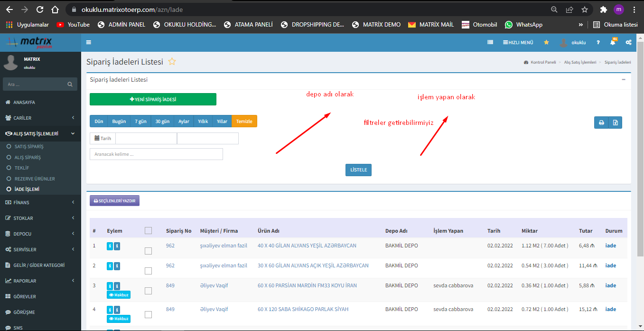This screenshot has width=644, height=331.
Task: Mark page favorite with star beside title
Action: tap(172, 62)
